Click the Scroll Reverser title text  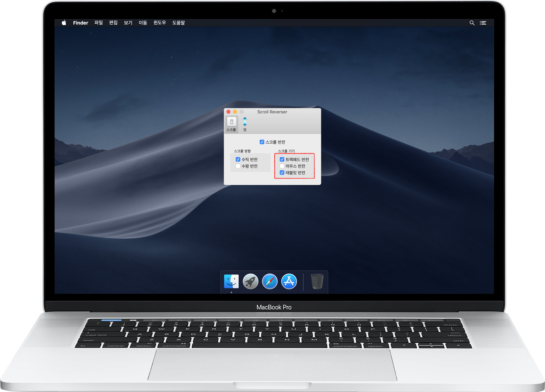point(272,112)
